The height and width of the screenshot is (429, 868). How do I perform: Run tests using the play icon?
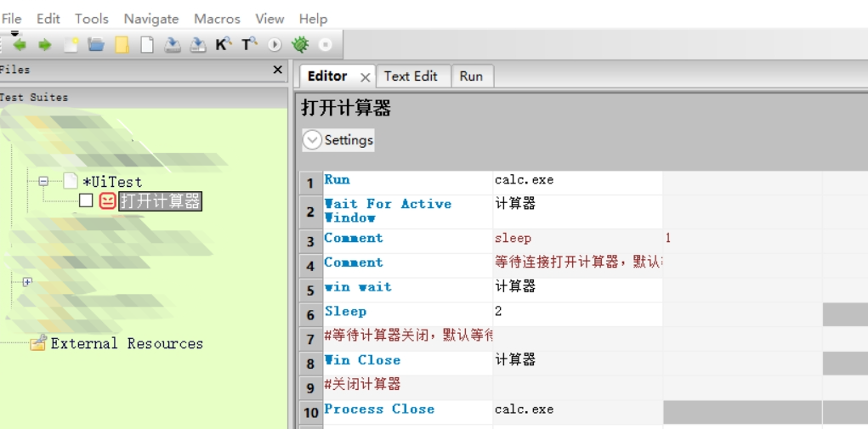point(275,45)
